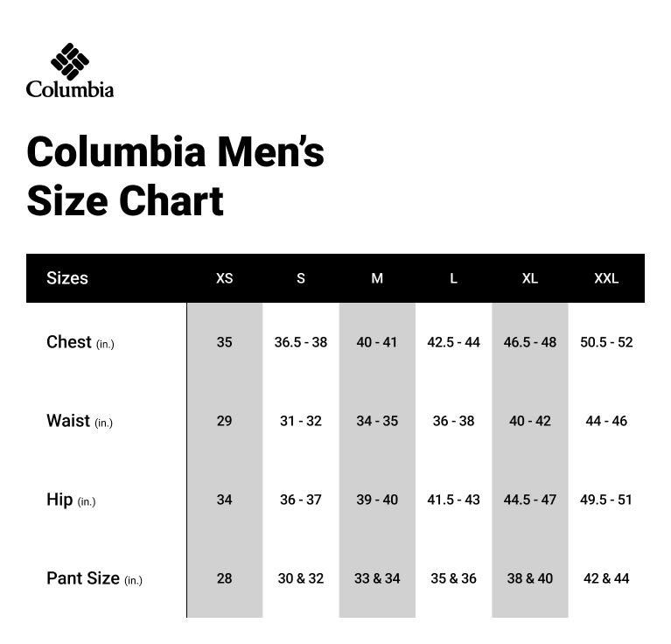Click chest value 36.5 - 38
The image size is (671, 644).
pyautogui.click(x=301, y=342)
